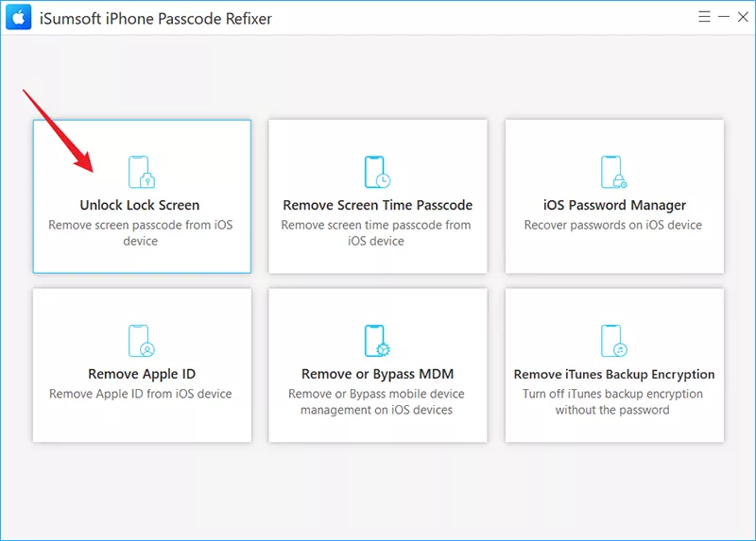The width and height of the screenshot is (756, 541).
Task: Click 'Remove screen passcode from iOS device' text
Action: pyautogui.click(x=140, y=232)
